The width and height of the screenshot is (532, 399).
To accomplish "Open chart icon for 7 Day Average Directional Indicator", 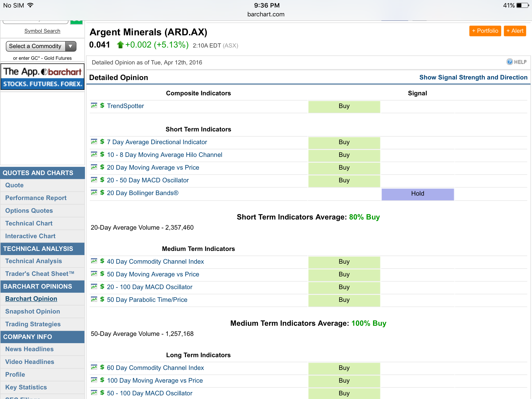I will (x=94, y=142).
